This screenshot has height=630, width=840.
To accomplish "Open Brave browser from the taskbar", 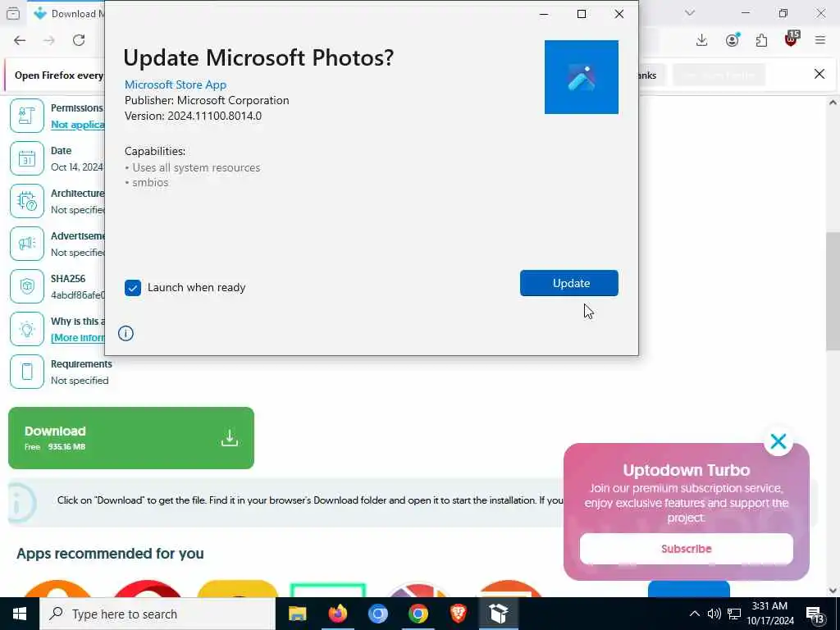I will point(458,614).
